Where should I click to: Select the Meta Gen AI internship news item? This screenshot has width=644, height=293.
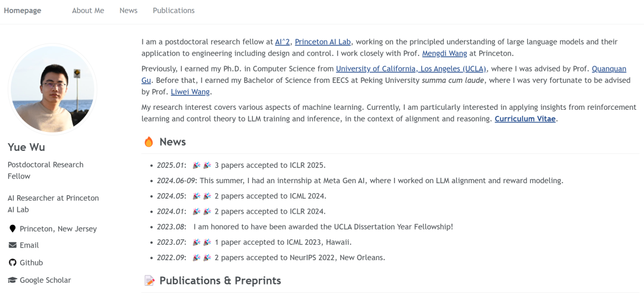(x=360, y=181)
